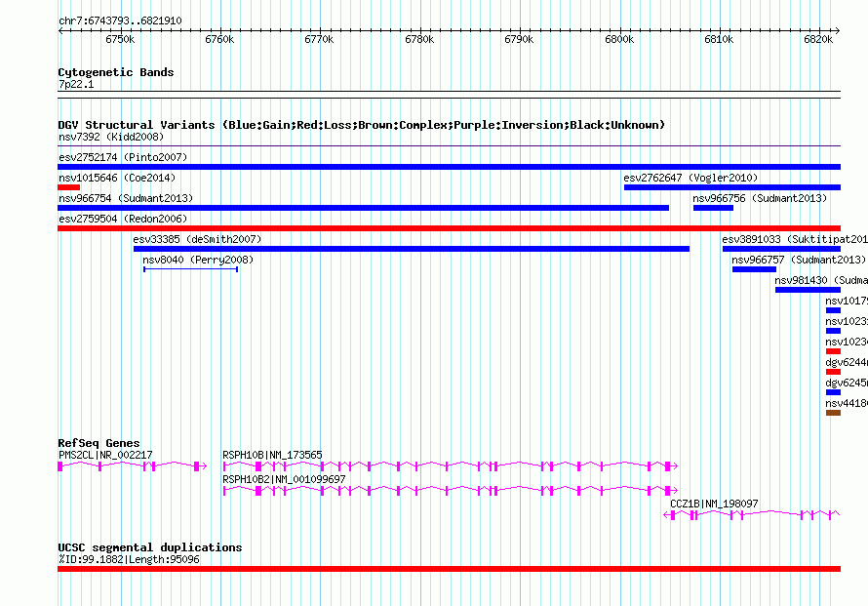This screenshot has width=868, height=606.
Task: Select the RefSeq Genes track title
Action: coord(99,443)
